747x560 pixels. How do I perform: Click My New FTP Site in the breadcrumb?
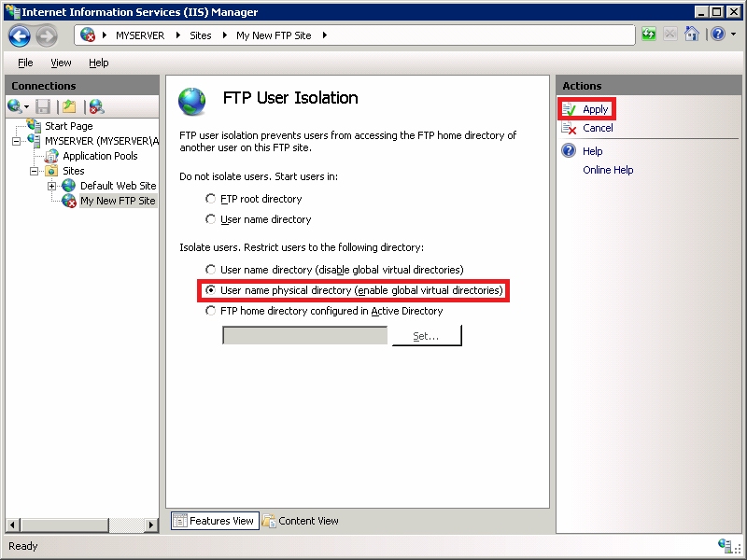[274, 35]
